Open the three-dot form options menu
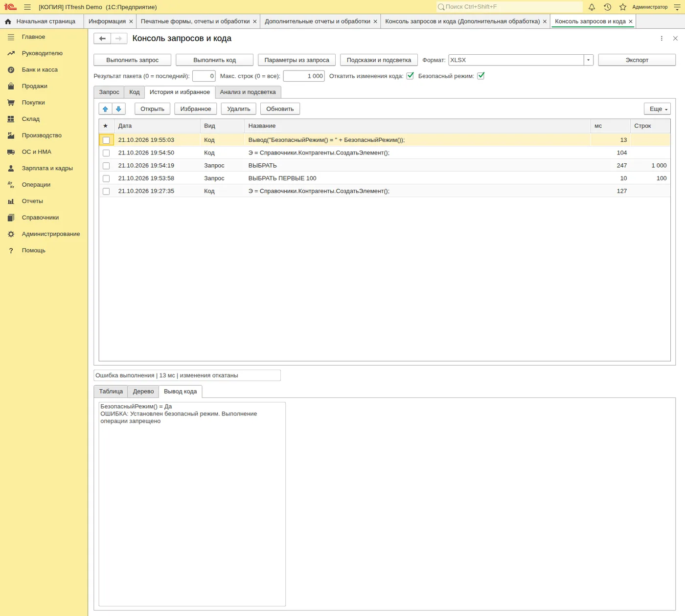Image resolution: width=685 pixels, height=616 pixels. [662, 39]
